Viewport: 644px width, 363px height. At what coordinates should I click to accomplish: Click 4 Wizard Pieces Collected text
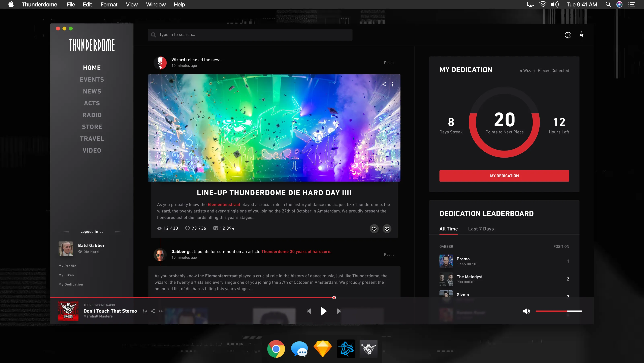click(x=544, y=70)
